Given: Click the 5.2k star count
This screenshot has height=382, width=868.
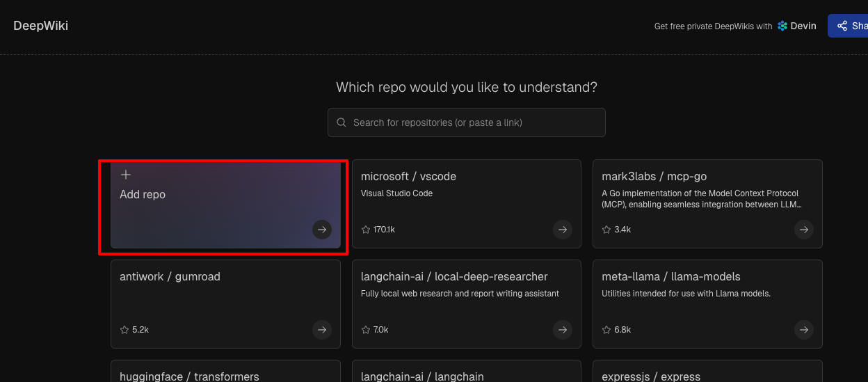Looking at the screenshot, I should pos(140,330).
